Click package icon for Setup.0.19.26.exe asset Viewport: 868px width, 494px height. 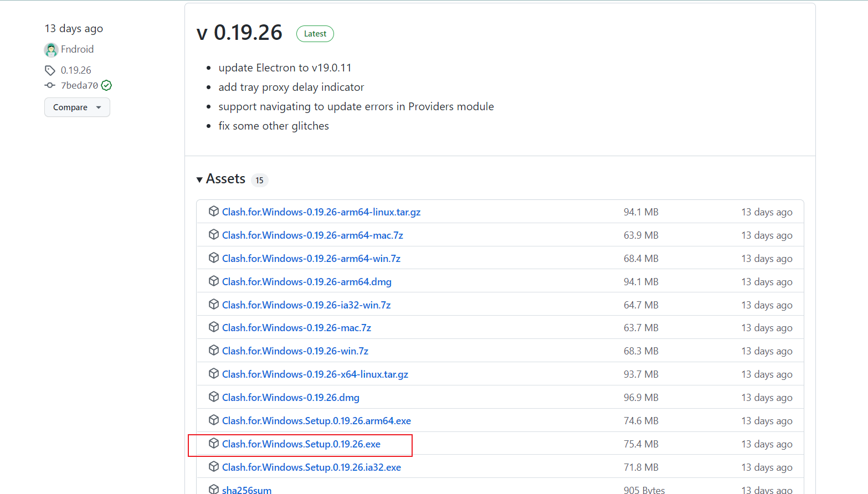click(x=214, y=444)
